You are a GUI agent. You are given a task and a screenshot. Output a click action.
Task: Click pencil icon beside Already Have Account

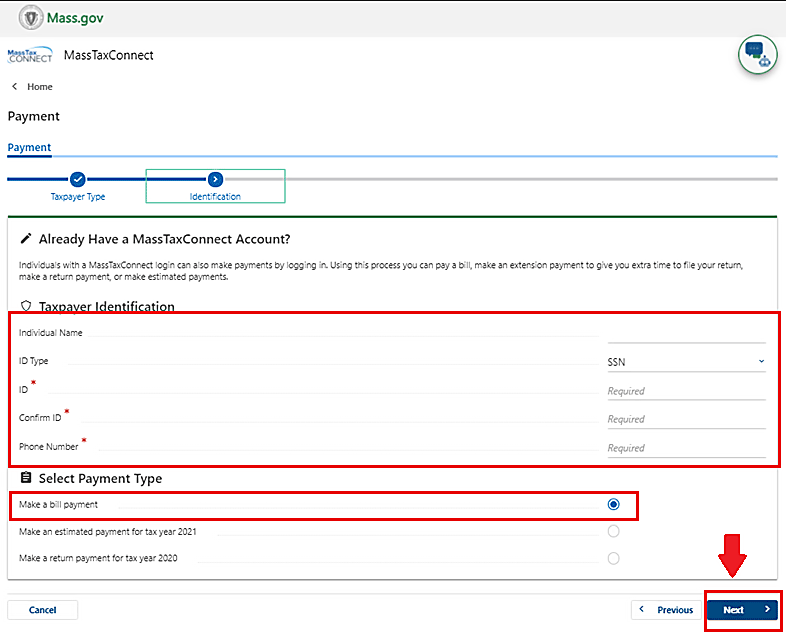point(26,240)
